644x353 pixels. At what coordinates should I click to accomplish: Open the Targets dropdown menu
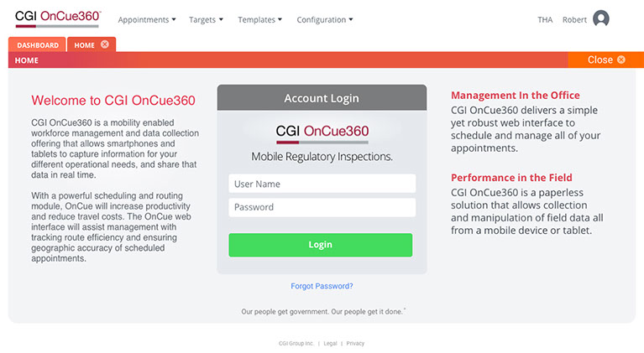click(206, 19)
